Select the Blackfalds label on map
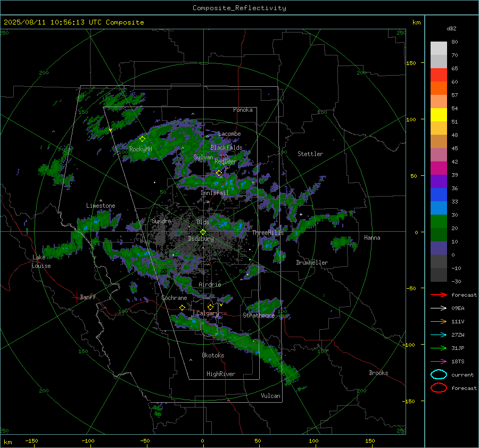Viewport: 479px width, 448px height. point(226,148)
